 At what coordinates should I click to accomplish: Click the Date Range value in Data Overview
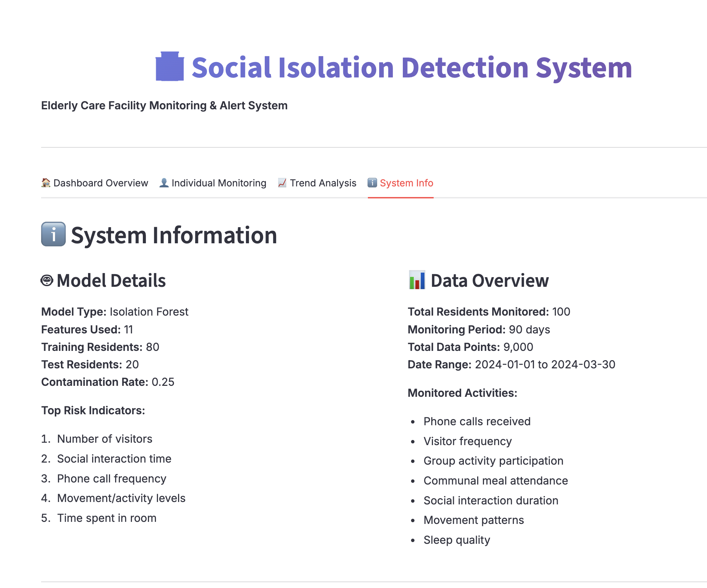pyautogui.click(x=545, y=365)
